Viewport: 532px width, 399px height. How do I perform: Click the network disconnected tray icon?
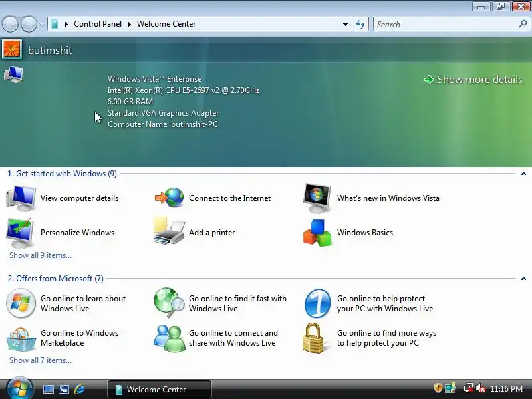tap(468, 388)
